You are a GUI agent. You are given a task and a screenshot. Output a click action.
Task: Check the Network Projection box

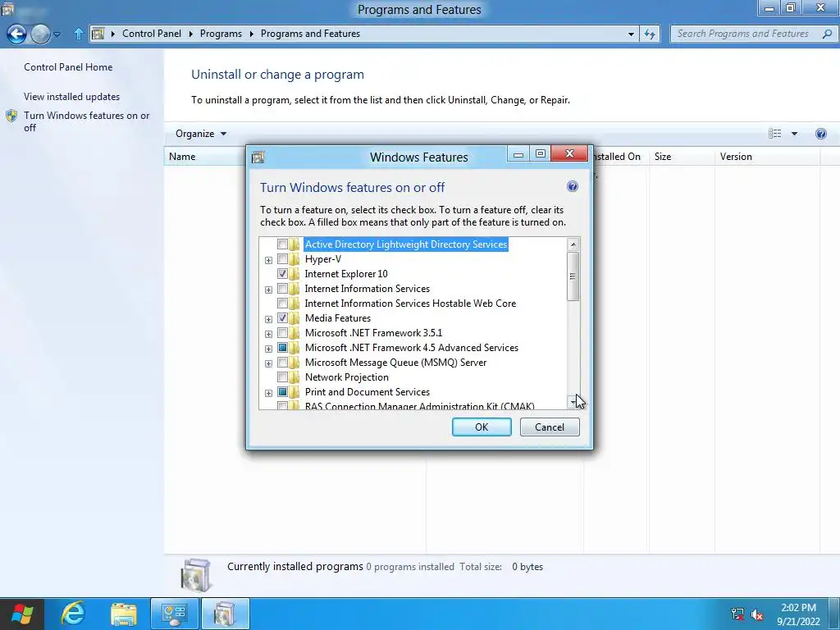[x=282, y=377]
